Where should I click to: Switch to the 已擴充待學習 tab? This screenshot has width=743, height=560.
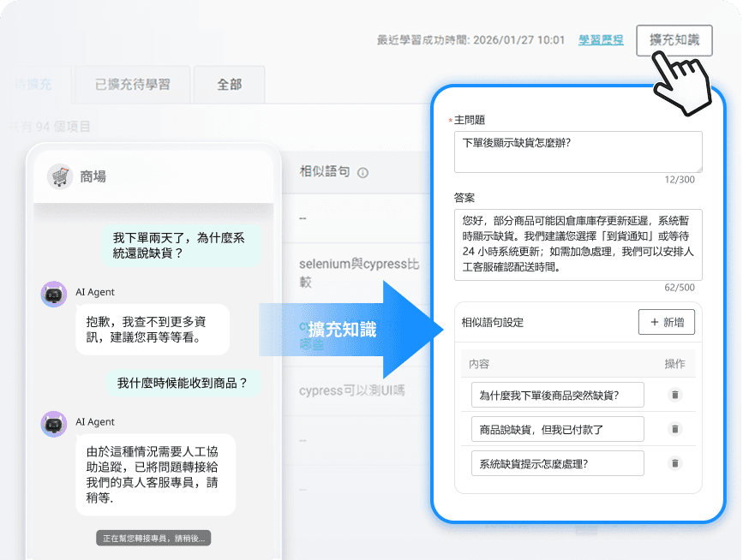pyautogui.click(x=133, y=85)
